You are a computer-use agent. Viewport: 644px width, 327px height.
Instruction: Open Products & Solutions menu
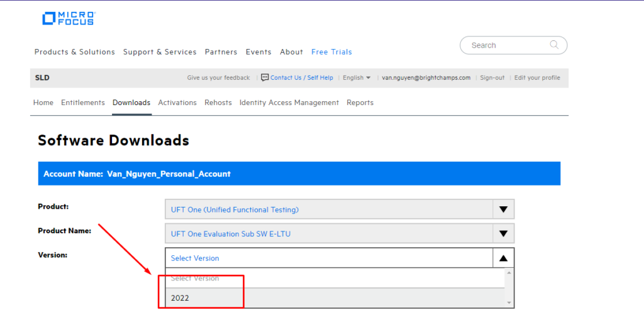75,52
